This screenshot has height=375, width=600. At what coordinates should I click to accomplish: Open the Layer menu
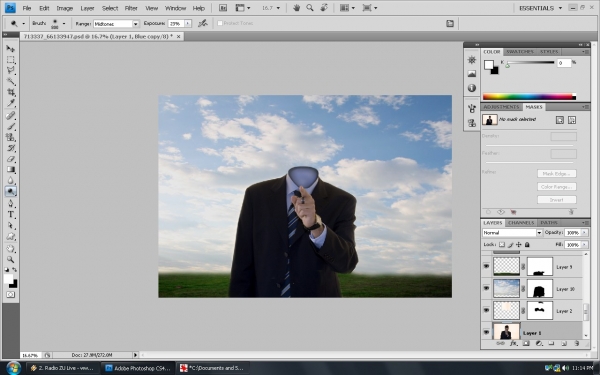(x=87, y=8)
